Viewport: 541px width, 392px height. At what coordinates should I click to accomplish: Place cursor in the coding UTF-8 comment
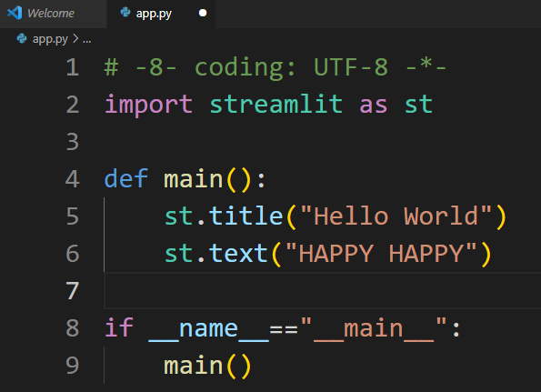(275, 67)
